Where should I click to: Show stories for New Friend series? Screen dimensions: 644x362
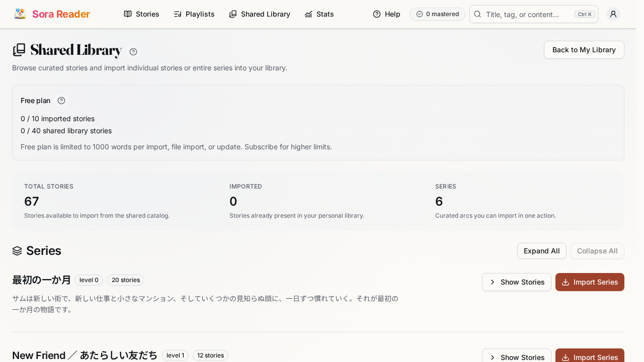(x=516, y=355)
